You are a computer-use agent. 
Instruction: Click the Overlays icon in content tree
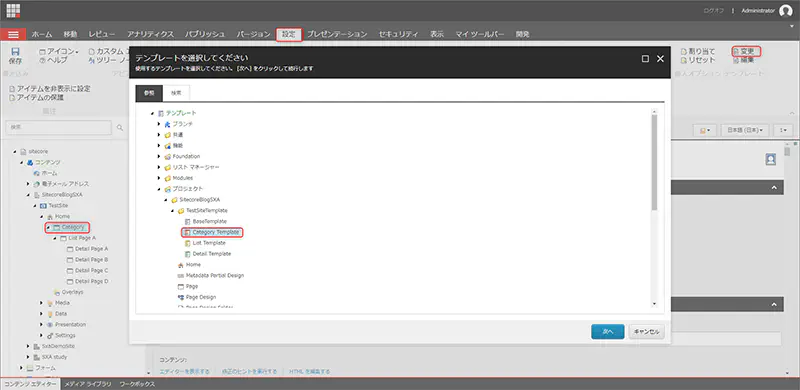point(57,292)
